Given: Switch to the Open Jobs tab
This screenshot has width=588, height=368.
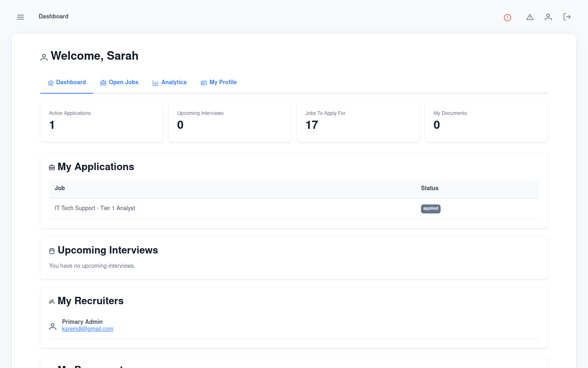Looking at the screenshot, I should click(119, 83).
